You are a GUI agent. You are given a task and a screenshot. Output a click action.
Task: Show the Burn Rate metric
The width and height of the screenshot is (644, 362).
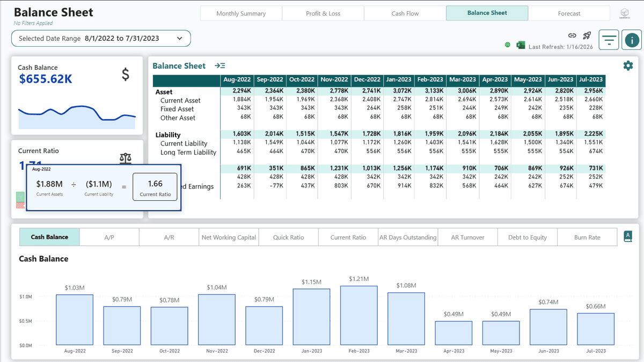pos(587,236)
